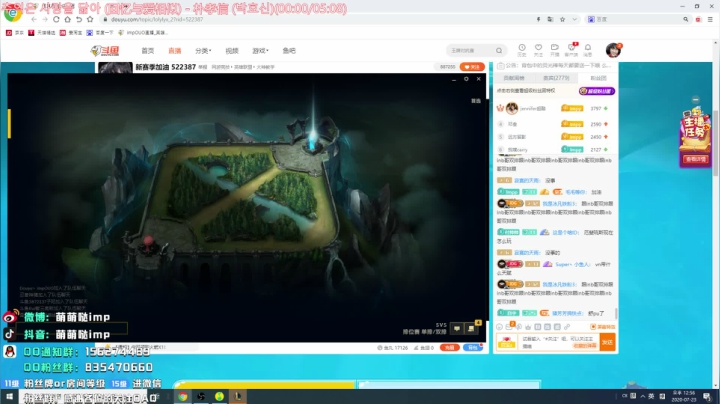The height and width of the screenshot is (404, 720).
Task: Open the 视频 nav item
Action: point(232,50)
